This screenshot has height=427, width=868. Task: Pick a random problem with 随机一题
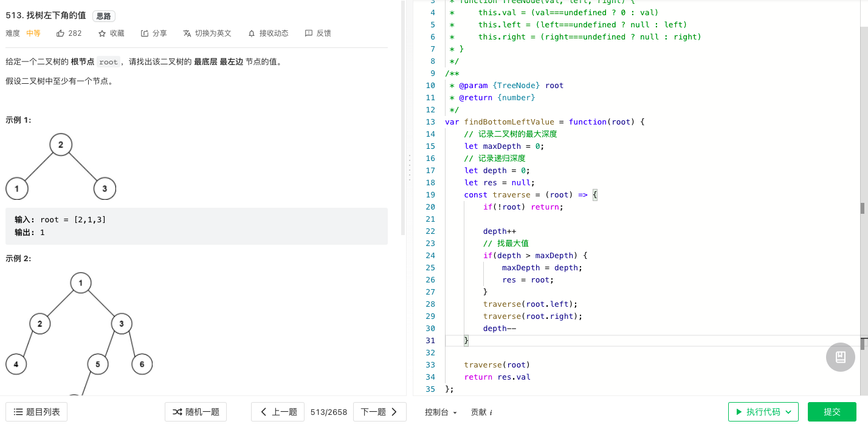point(196,412)
